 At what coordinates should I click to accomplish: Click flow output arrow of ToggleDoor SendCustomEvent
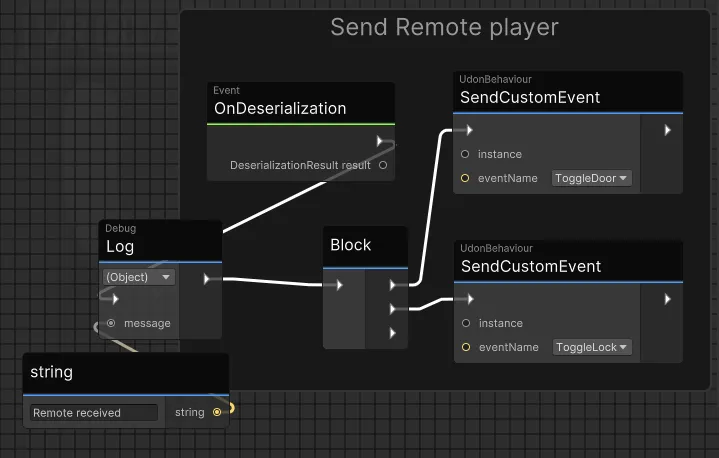click(x=668, y=130)
